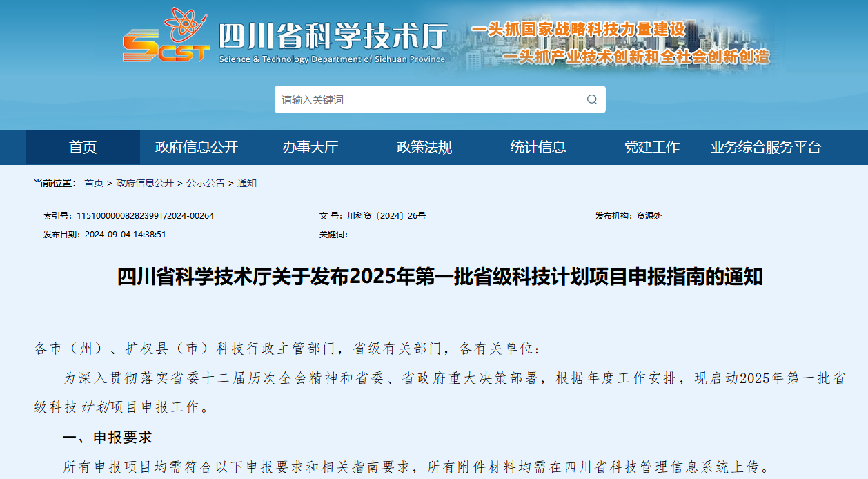
Task: Click 政府信息公开 breadcrumb link
Action: [x=145, y=183]
